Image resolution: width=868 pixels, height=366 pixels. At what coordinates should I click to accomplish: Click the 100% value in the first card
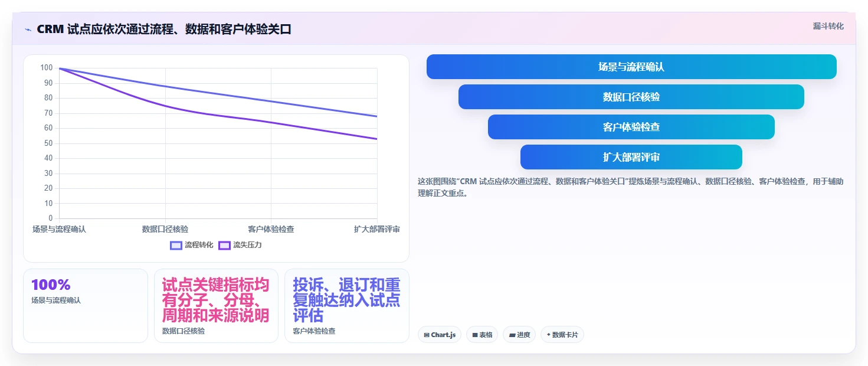pyautogui.click(x=51, y=285)
